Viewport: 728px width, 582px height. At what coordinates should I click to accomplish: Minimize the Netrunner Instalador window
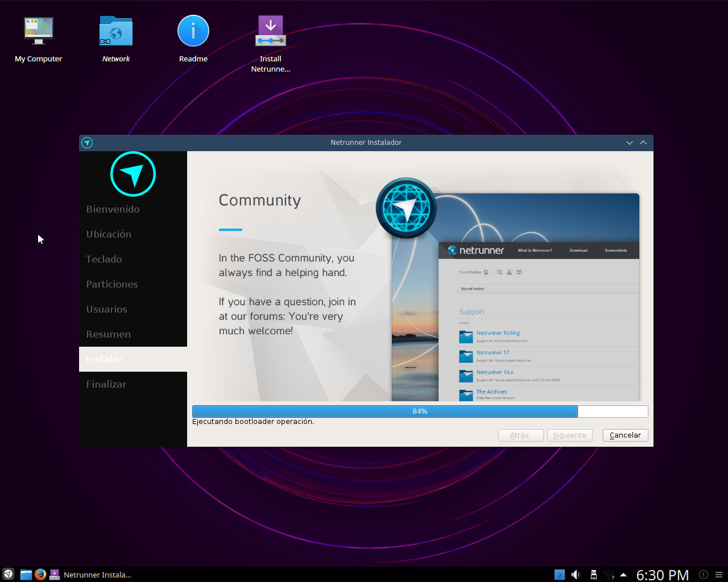coord(630,143)
